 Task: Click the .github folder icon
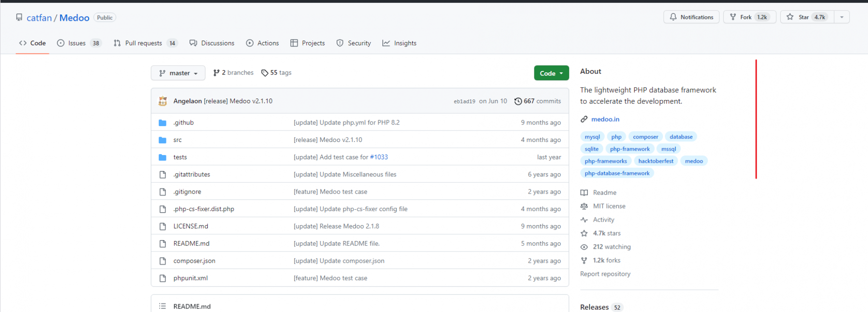163,123
